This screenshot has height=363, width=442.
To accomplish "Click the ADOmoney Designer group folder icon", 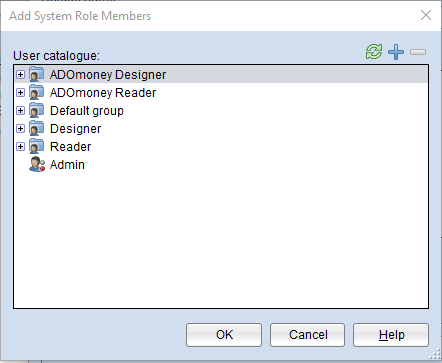I will click(36, 74).
